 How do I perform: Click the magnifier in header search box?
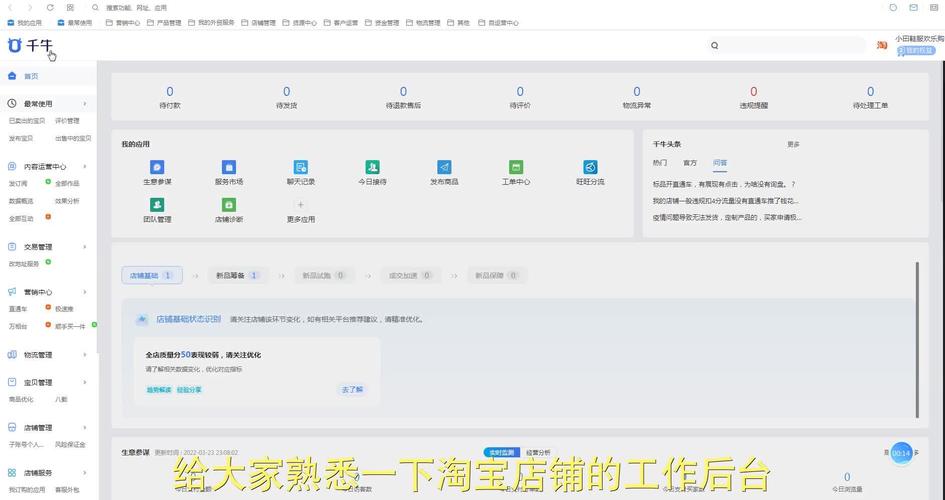pyautogui.click(x=715, y=45)
